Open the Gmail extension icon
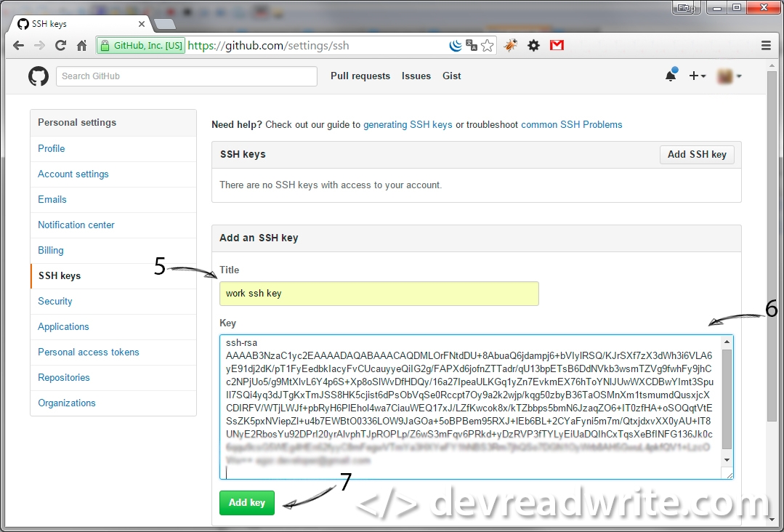784x532 pixels. (557, 46)
